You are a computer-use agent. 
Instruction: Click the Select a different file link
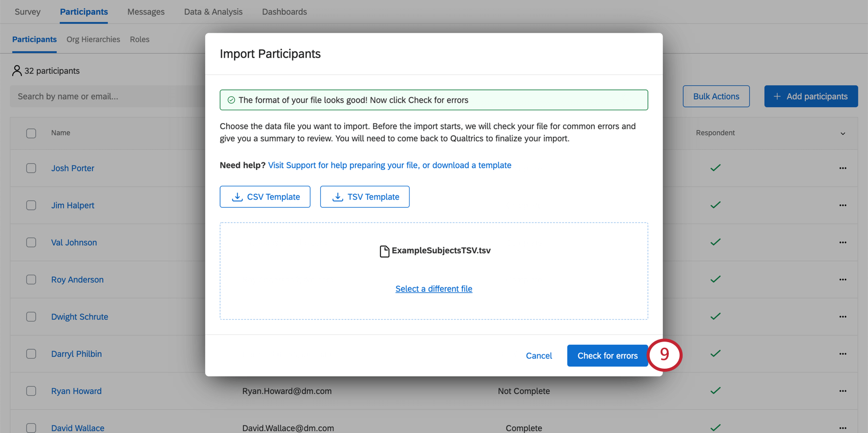click(x=433, y=289)
